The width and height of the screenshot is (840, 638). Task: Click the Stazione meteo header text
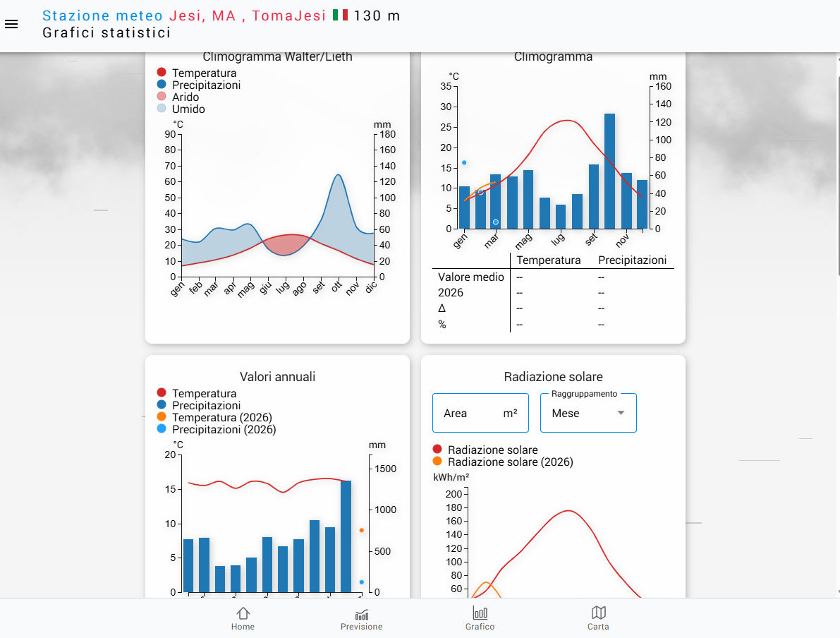point(103,16)
